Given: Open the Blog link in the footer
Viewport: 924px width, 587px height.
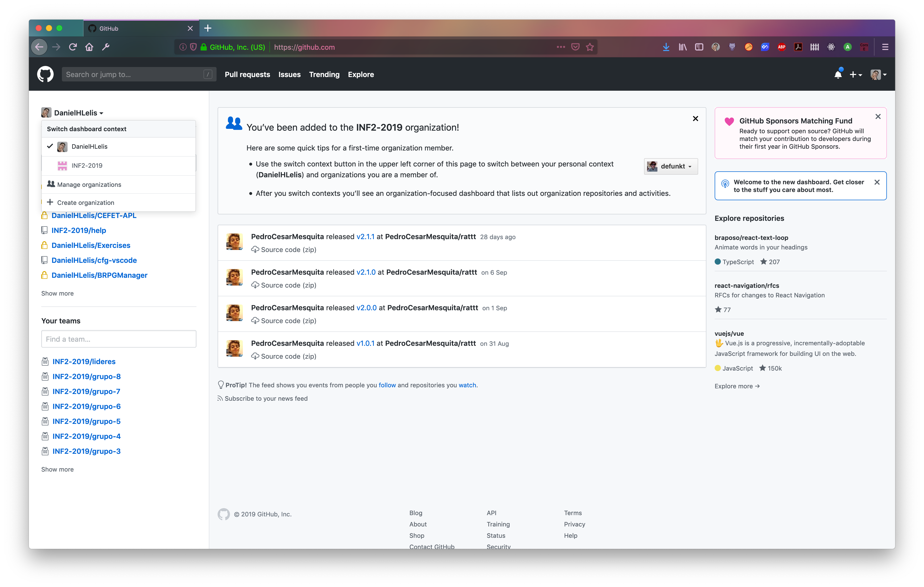Looking at the screenshot, I should pyautogui.click(x=416, y=513).
